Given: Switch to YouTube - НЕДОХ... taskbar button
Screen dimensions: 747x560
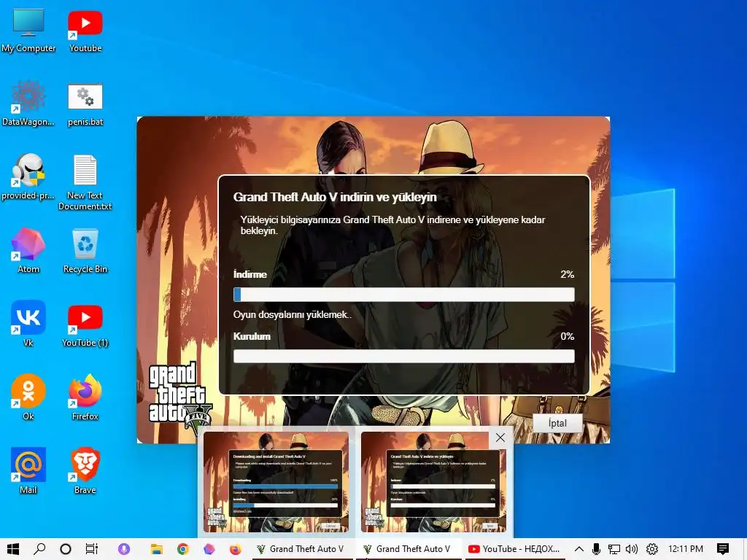Looking at the screenshot, I should [x=514, y=549].
